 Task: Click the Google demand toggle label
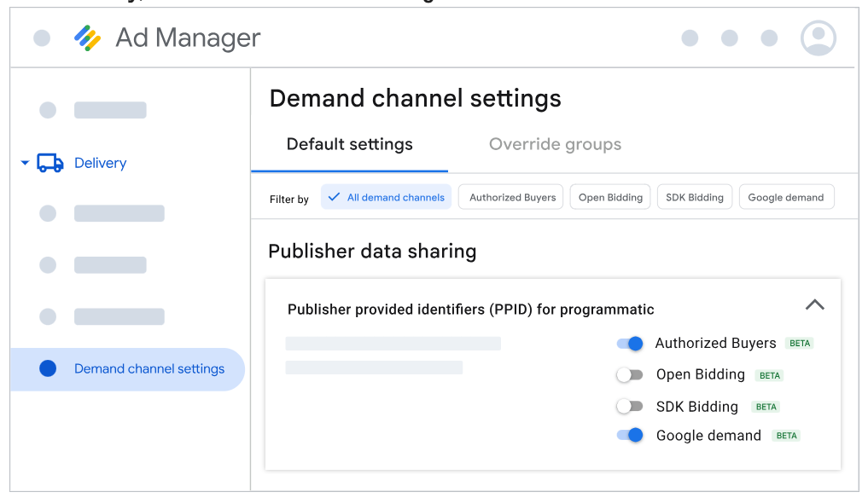coord(708,436)
